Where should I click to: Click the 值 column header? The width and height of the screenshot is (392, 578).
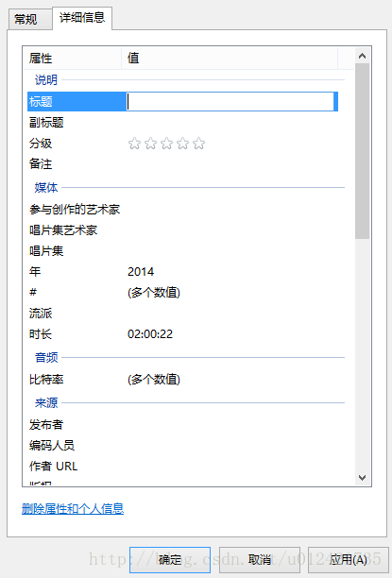point(230,58)
